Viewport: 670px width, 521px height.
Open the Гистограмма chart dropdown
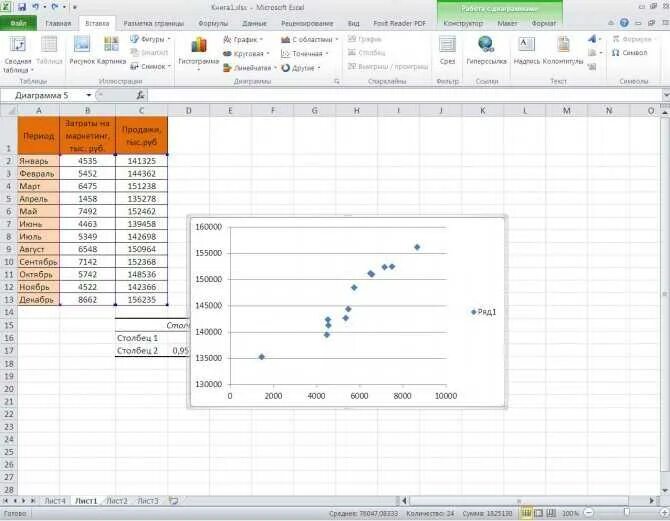pyautogui.click(x=199, y=53)
